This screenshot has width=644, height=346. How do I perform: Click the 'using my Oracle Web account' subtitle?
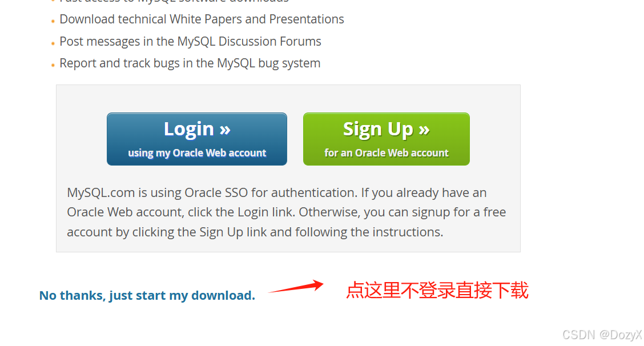click(x=197, y=153)
